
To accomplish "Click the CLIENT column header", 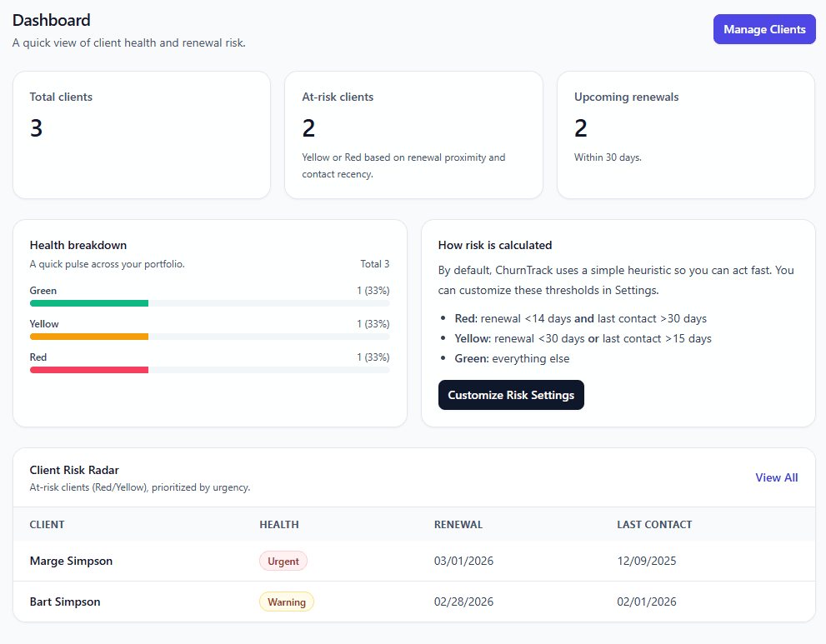I will (47, 524).
